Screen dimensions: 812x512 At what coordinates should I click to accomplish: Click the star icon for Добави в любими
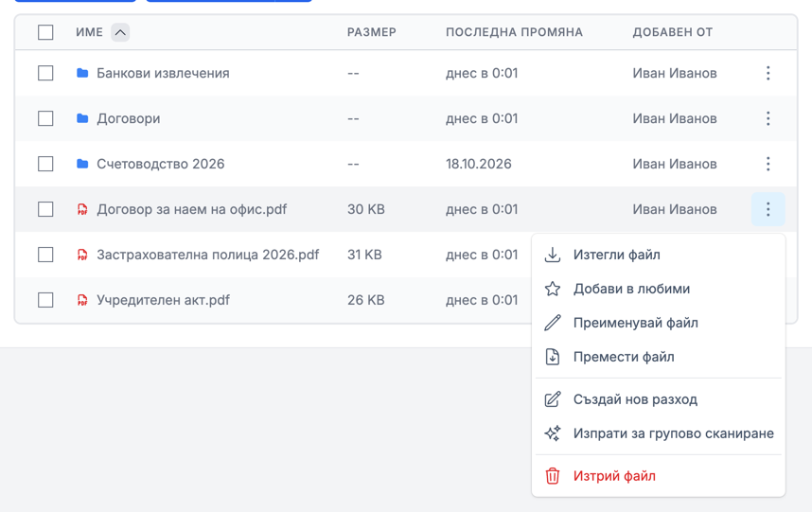coord(552,289)
